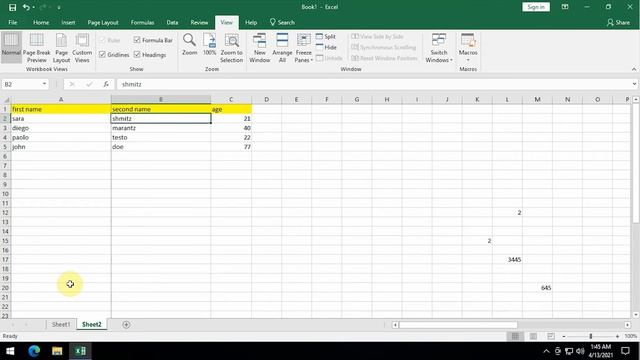Open the Help tab
The height and width of the screenshot is (360, 640).
tap(251, 22)
